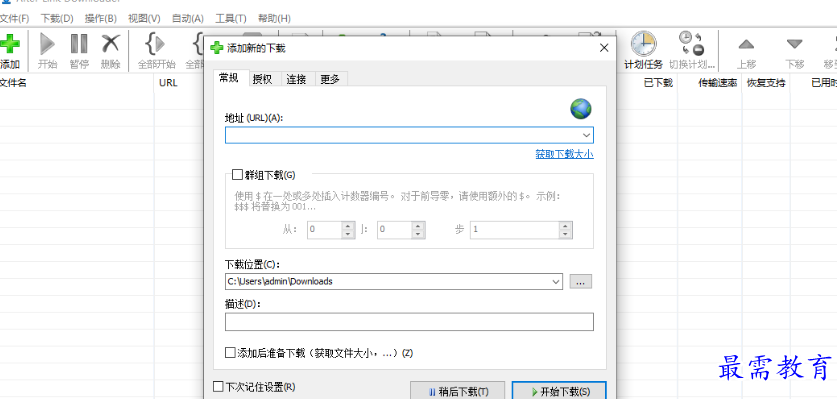Open the 工具(T) menu
The image size is (840, 399).
coord(231,19)
